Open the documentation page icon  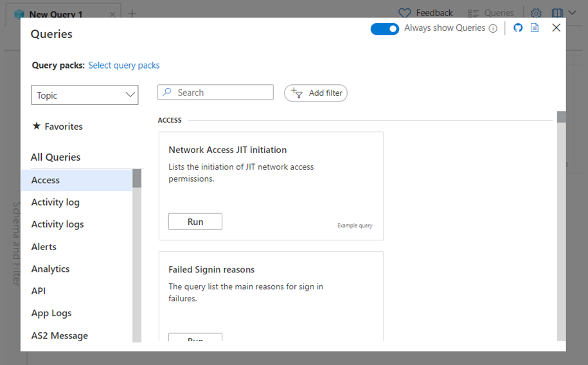pos(535,28)
